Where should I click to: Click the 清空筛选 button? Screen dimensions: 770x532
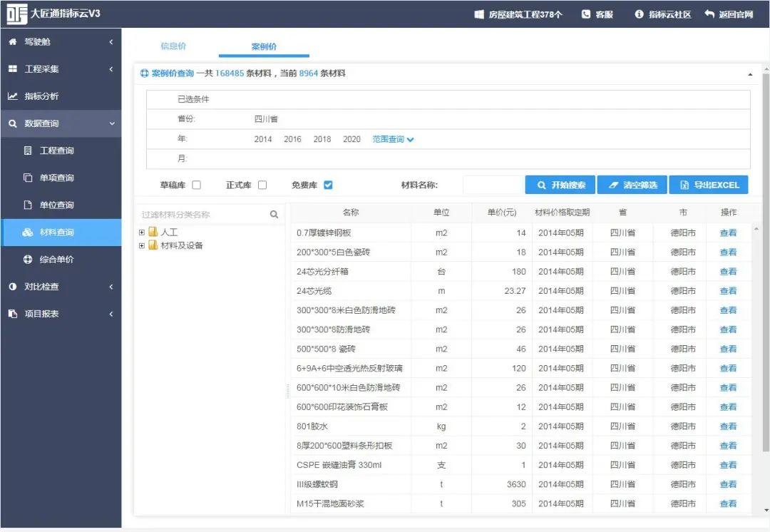632,185
